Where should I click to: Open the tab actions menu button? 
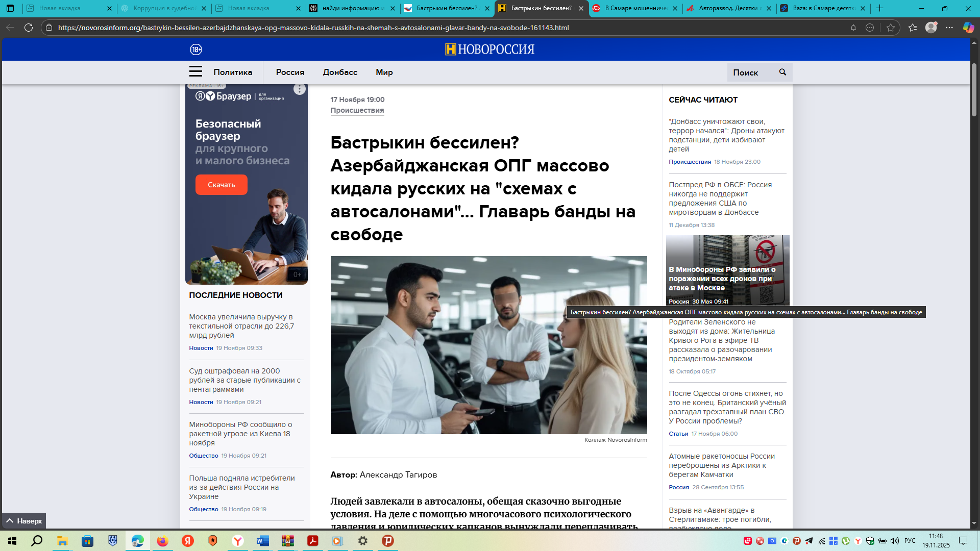click(10, 8)
